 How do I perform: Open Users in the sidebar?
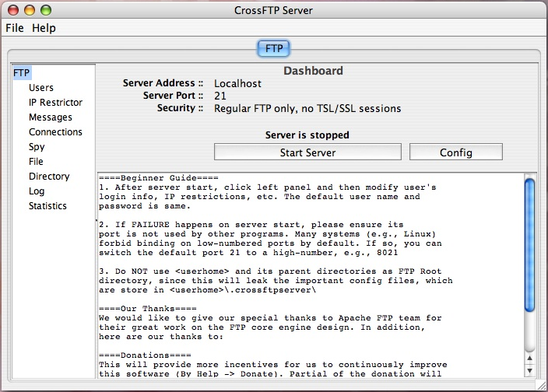pyautogui.click(x=41, y=88)
